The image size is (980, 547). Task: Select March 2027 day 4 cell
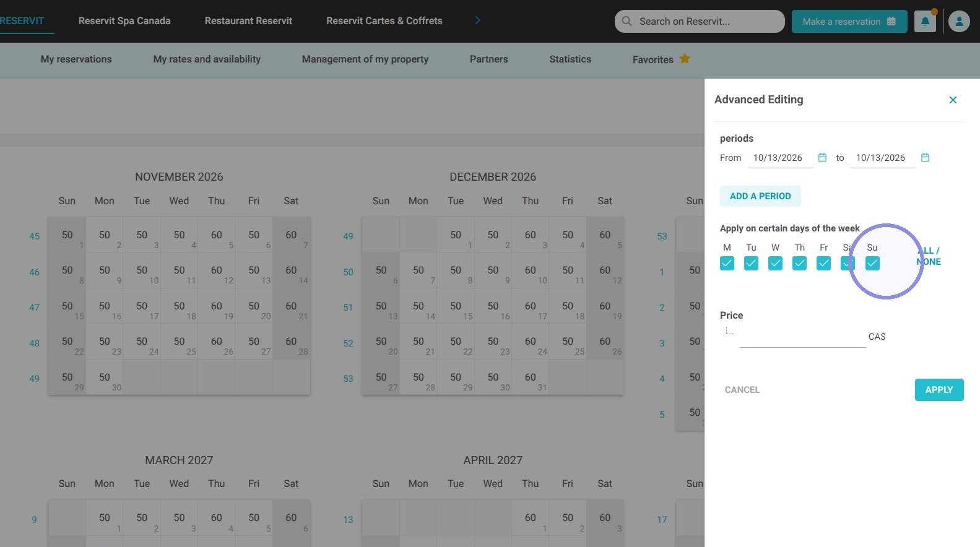tap(217, 518)
